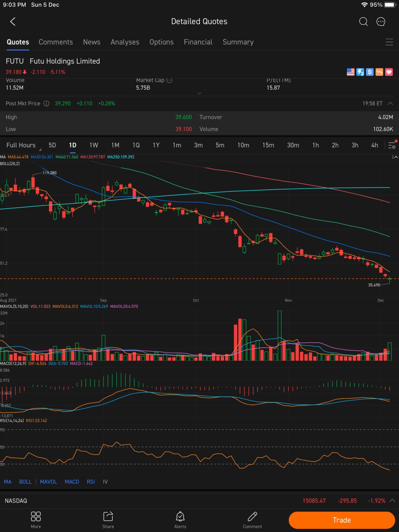Select the 15m chart interval

268,145
